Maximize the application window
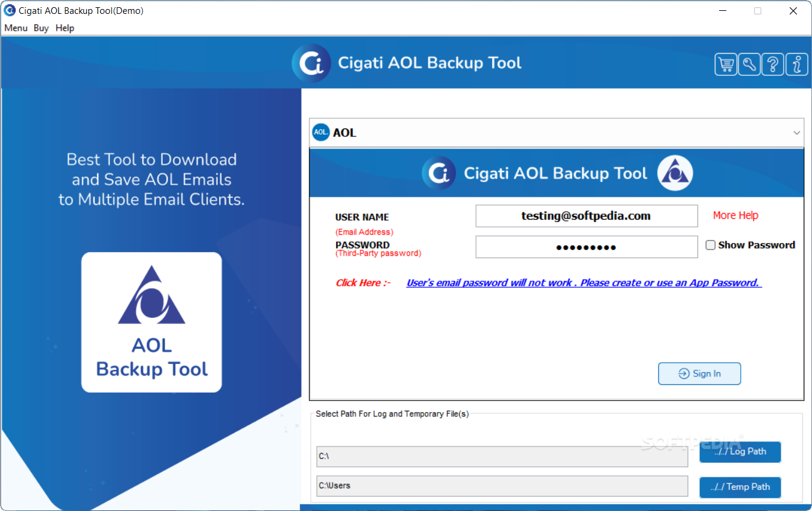Screen dimensions: 812x511 pyautogui.click(x=758, y=11)
